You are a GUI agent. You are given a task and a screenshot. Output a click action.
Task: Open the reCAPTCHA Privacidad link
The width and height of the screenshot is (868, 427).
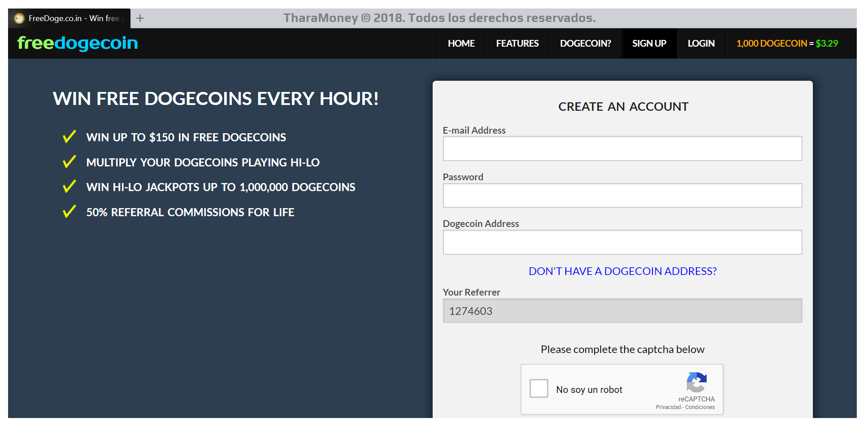click(668, 407)
